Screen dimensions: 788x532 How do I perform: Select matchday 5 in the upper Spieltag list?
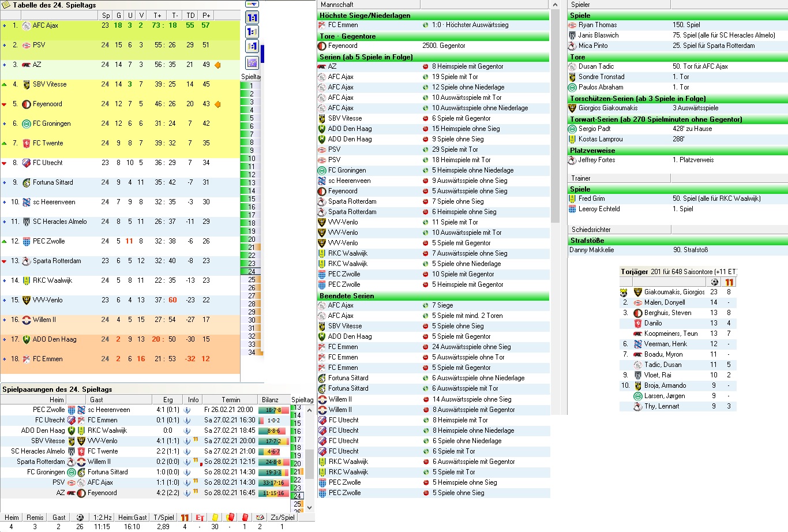tap(252, 118)
